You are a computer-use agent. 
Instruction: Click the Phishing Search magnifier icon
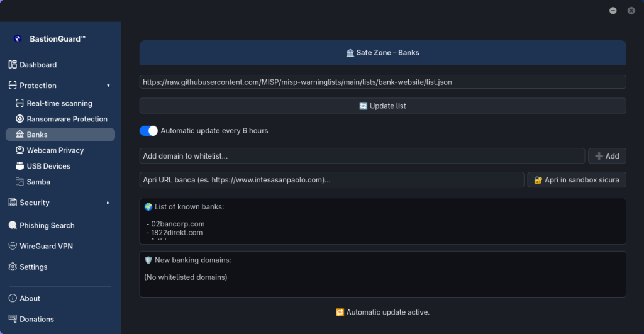[13, 225]
